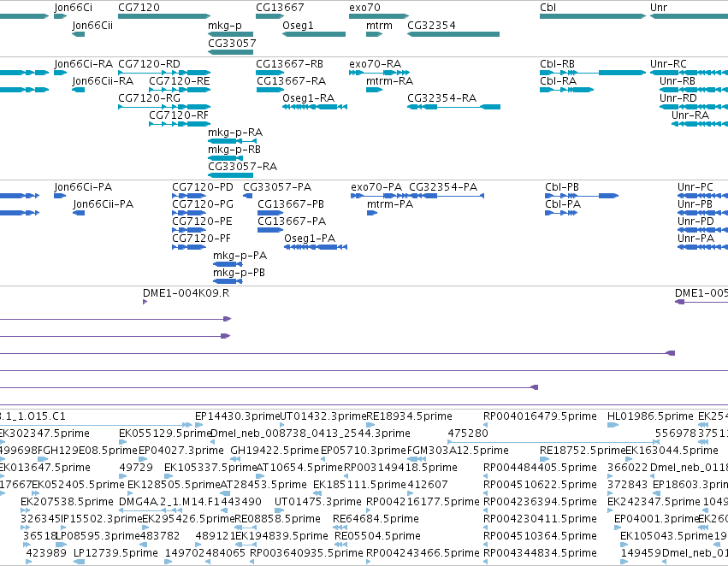The image size is (728, 566).
Task: Open transcript mkg-p-RA
Action: (x=235, y=133)
